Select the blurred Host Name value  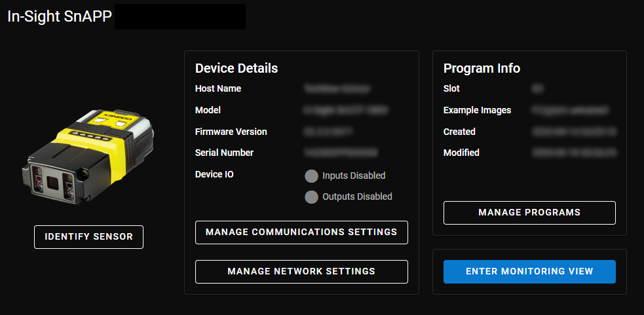pos(337,88)
